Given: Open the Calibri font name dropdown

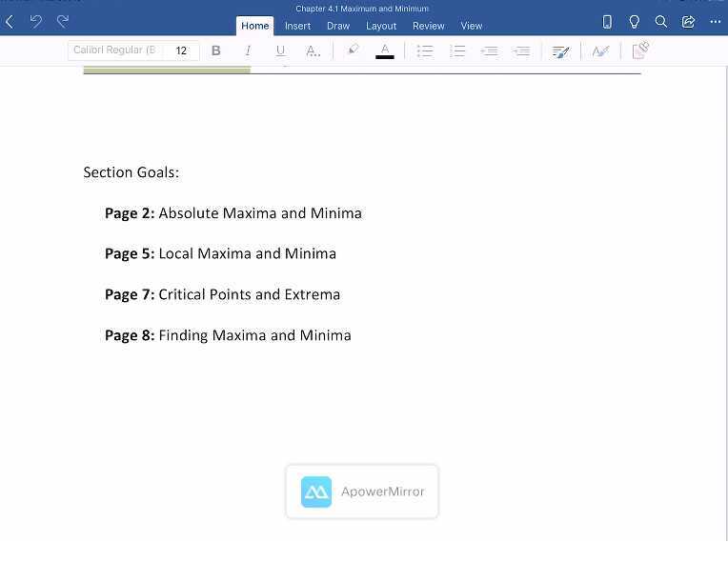Looking at the screenshot, I should tap(114, 50).
